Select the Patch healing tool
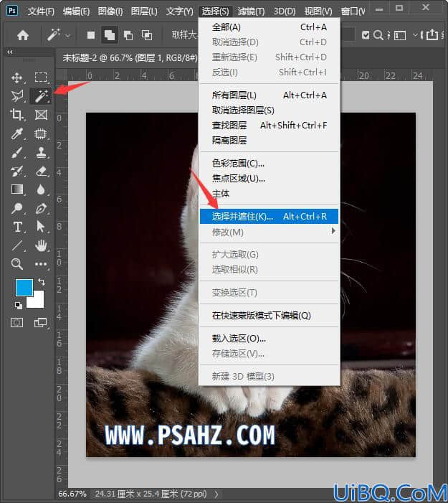Screen dimensions: 448x503 coord(41,133)
